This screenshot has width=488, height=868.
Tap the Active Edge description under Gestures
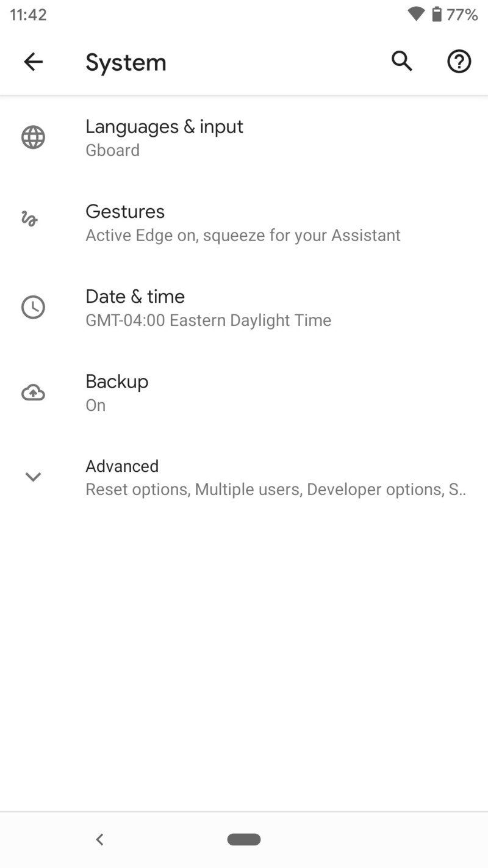pos(243,235)
